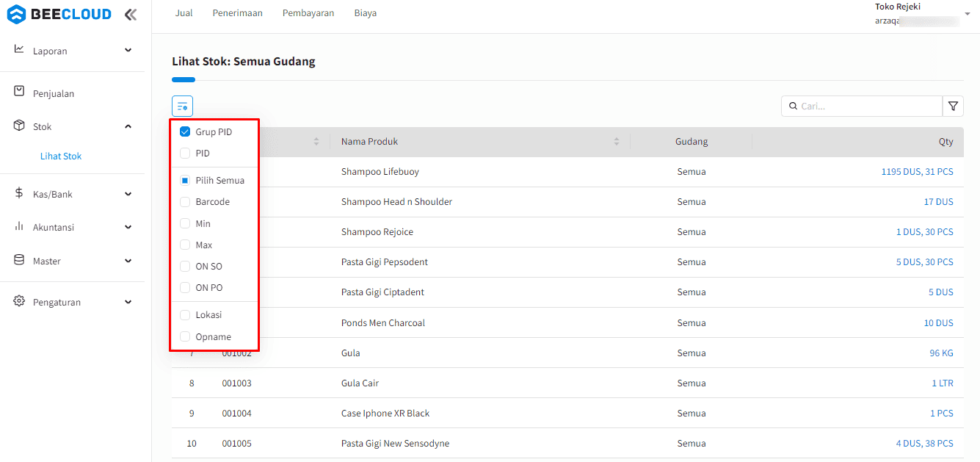Click the Ponds Men Charcoal product name
This screenshot has height=462, width=980.
click(x=383, y=323)
